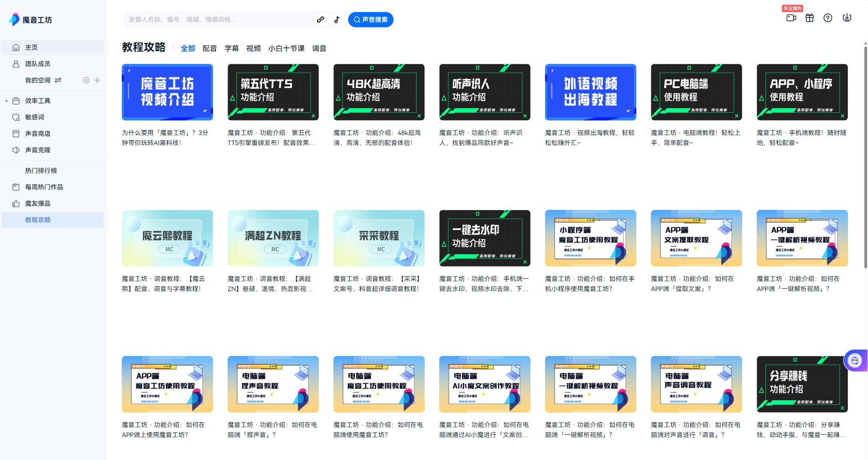Open APP端魔音工坊使用教程 thumbnail
Viewport: 868px width, 460px height.
167,384
